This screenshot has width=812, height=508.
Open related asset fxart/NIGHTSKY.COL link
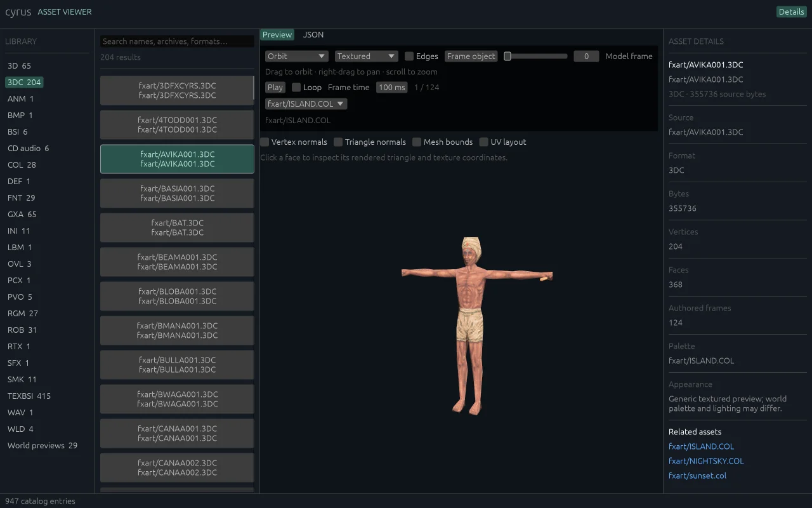point(706,461)
